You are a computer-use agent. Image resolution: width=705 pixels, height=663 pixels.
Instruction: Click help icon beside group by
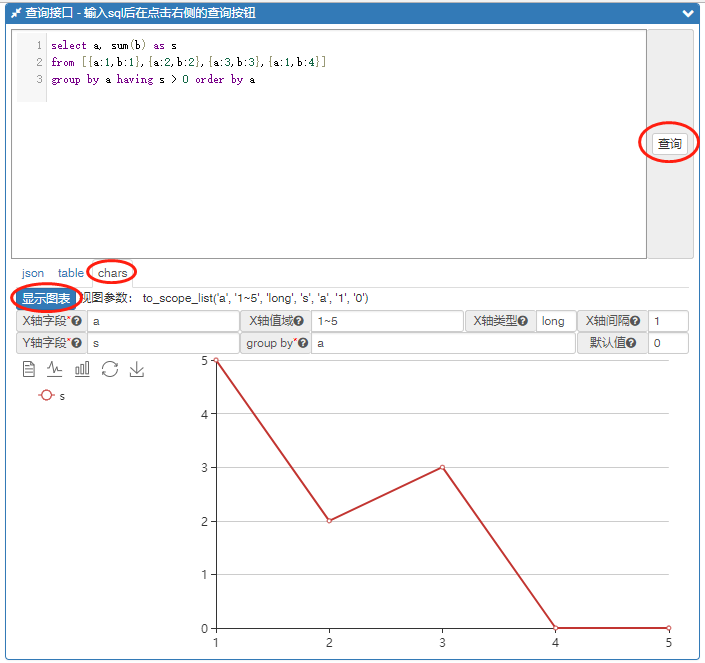pos(302,344)
